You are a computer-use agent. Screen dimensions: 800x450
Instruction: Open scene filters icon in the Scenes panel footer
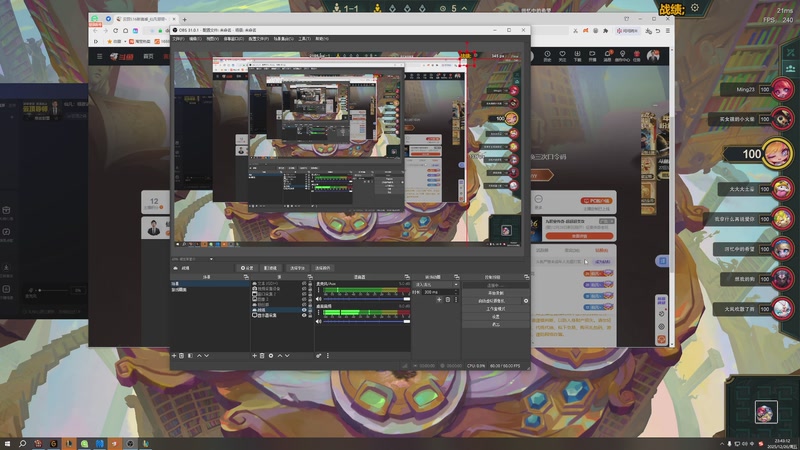click(190, 356)
